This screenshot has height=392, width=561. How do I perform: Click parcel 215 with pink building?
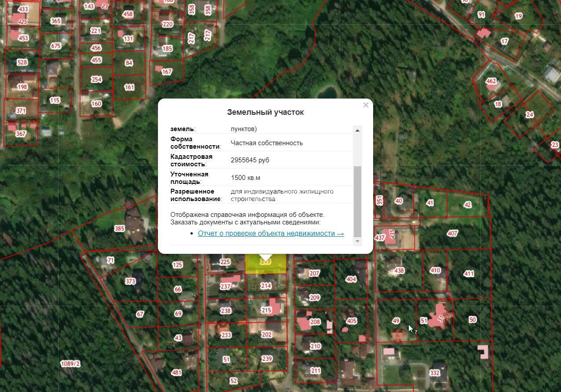[266, 310]
